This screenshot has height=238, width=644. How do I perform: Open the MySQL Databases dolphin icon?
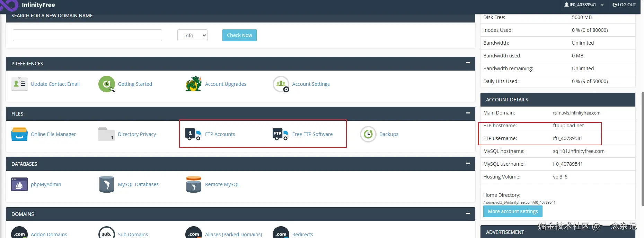(107, 184)
